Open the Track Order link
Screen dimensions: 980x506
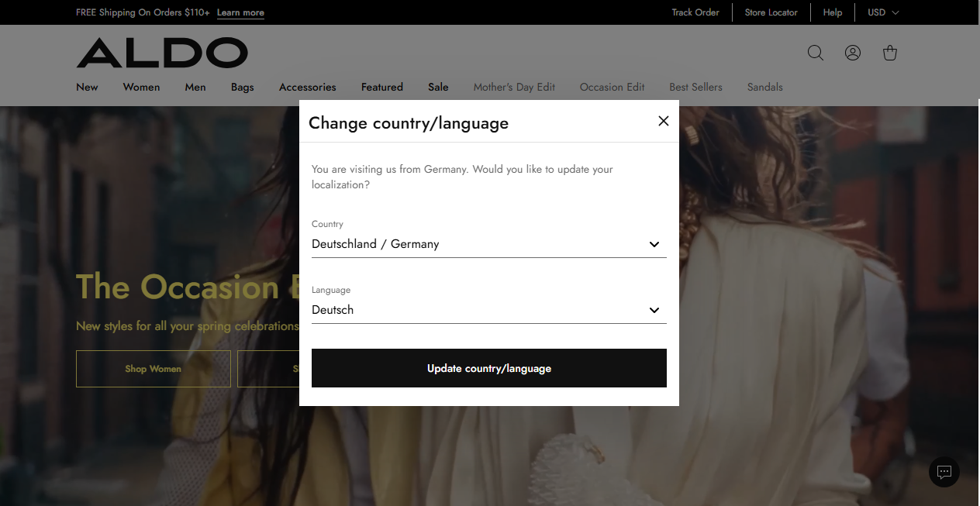(695, 12)
